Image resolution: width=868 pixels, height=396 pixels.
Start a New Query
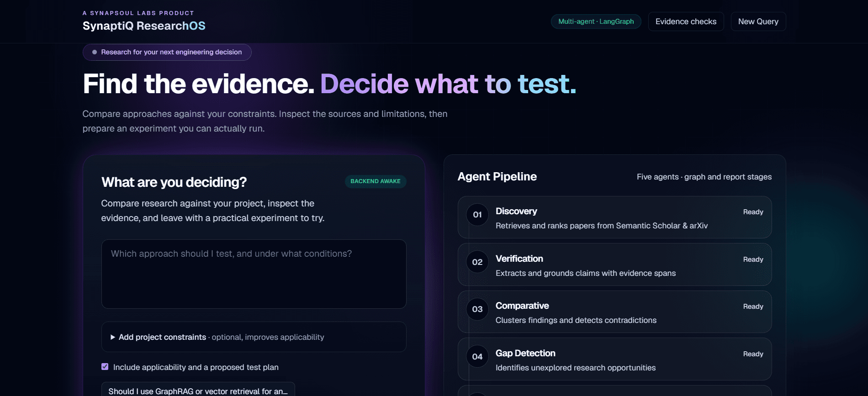pos(758,21)
